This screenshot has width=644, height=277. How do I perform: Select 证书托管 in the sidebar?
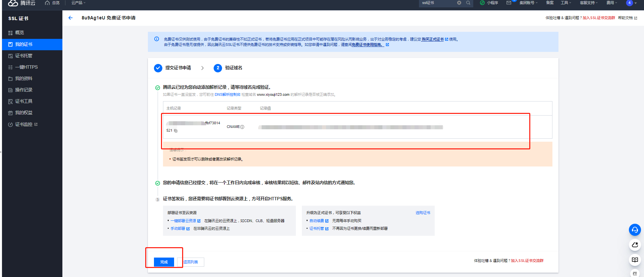[x=23, y=56]
